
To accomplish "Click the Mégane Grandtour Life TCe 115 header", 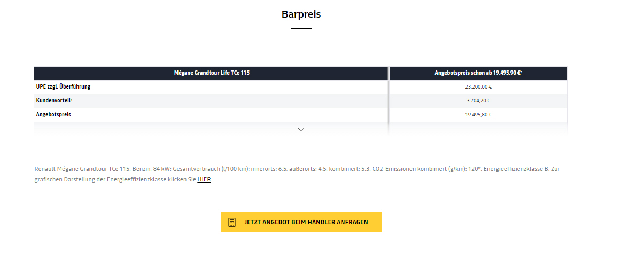I will coord(212,73).
